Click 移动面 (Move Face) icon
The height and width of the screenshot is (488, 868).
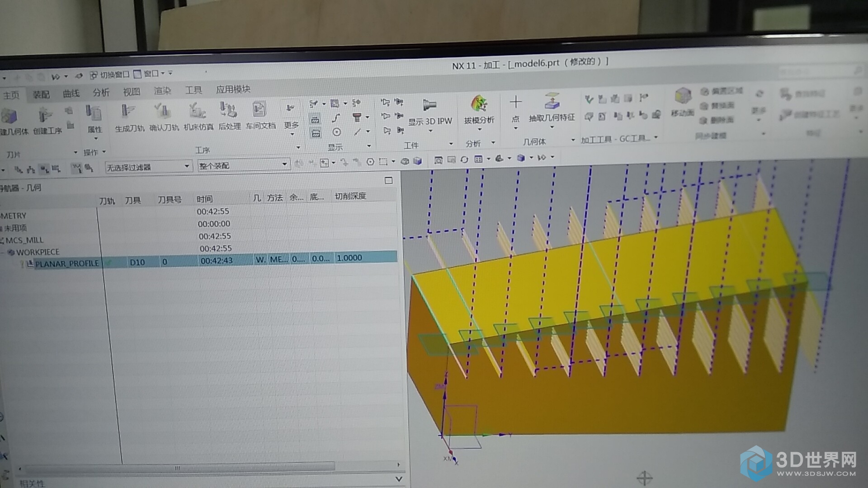(x=683, y=97)
